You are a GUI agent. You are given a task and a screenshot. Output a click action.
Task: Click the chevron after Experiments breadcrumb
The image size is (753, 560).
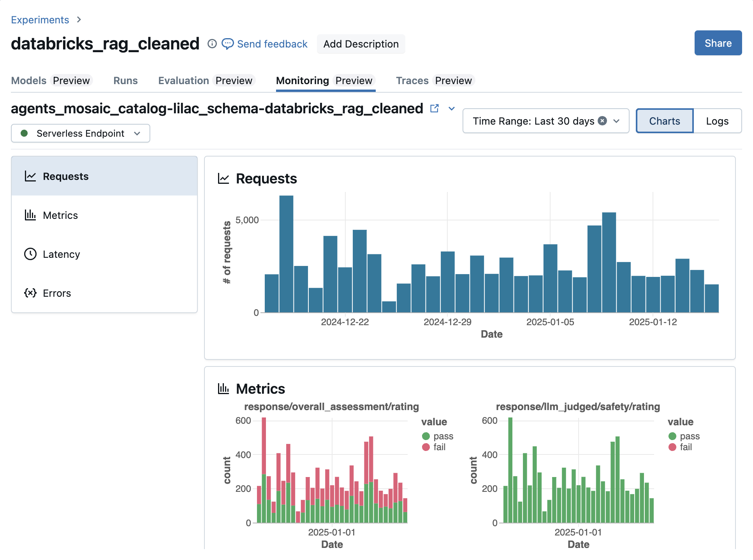[79, 19]
